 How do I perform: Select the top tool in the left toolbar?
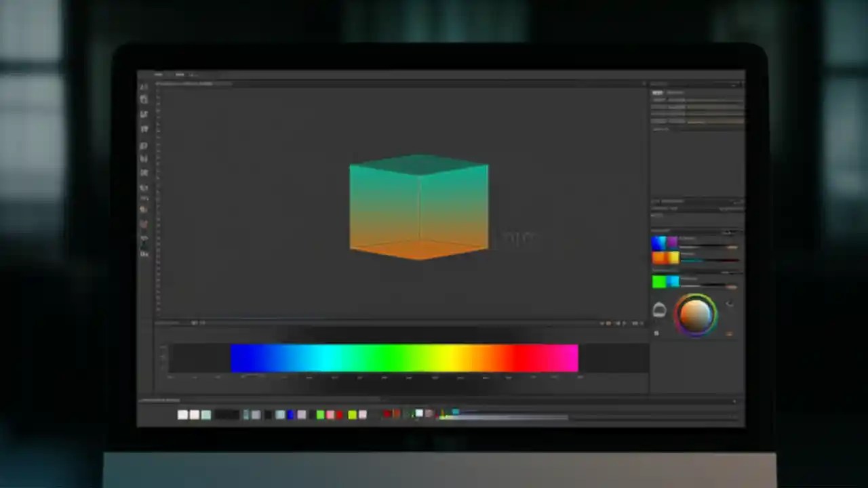pyautogui.click(x=144, y=87)
